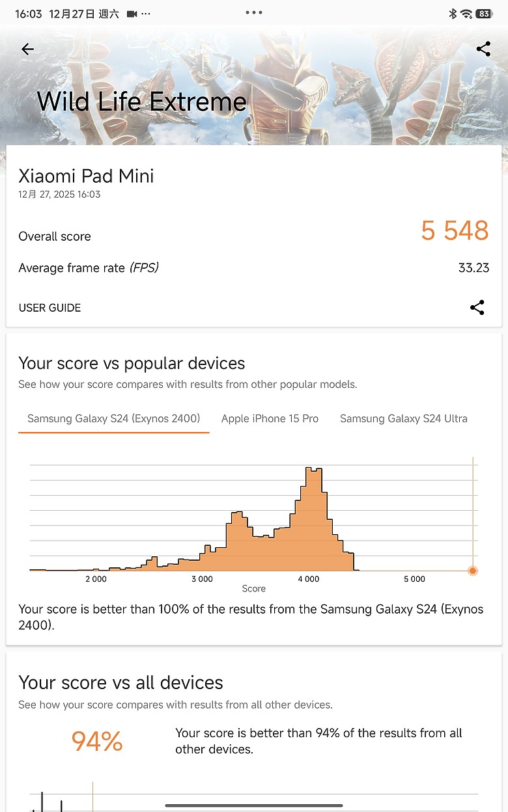Tap the share icon next to USER GUIDE
Image resolution: width=508 pixels, height=812 pixels.
pyautogui.click(x=477, y=307)
